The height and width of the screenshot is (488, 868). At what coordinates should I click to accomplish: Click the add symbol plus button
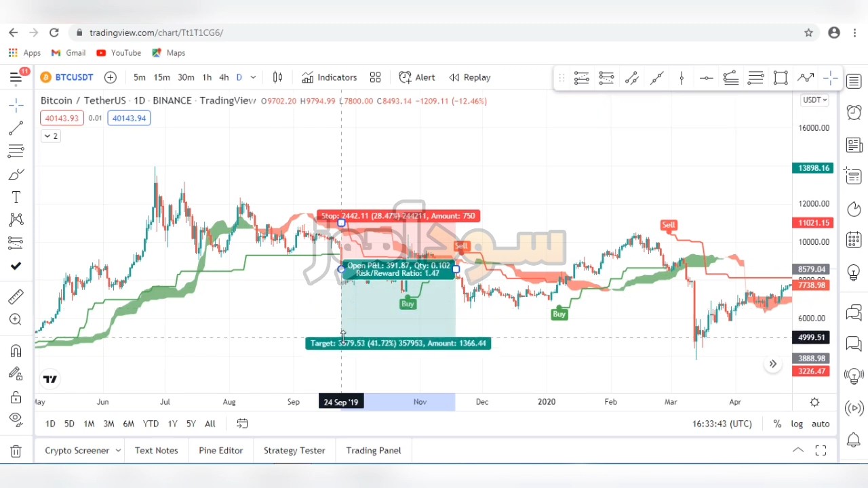coord(111,77)
